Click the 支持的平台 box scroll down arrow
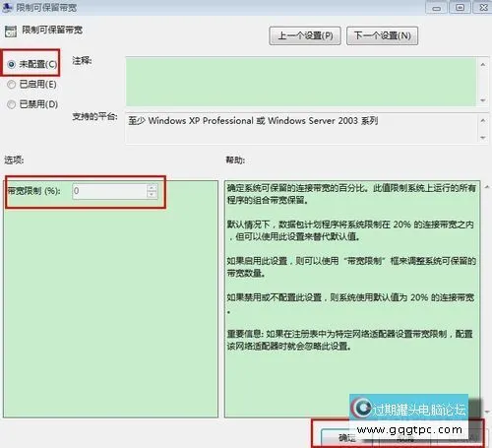This screenshot has width=492, height=448. tap(483, 138)
